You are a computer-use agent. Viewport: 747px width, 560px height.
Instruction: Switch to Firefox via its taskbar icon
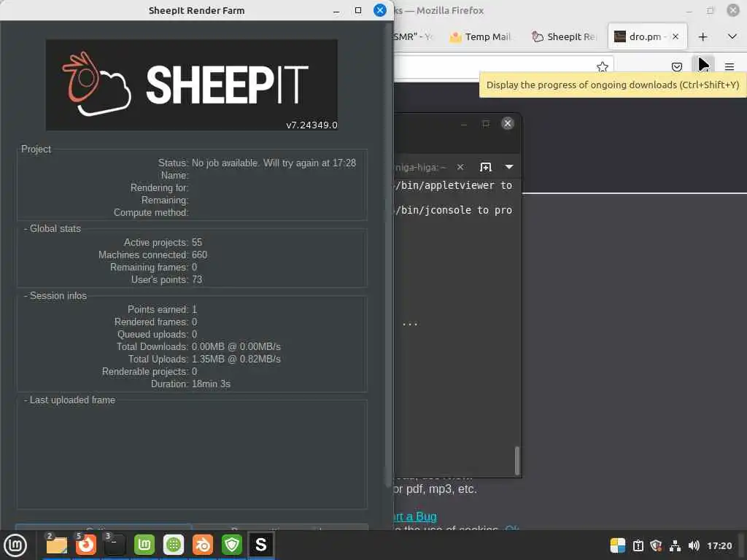point(86,545)
